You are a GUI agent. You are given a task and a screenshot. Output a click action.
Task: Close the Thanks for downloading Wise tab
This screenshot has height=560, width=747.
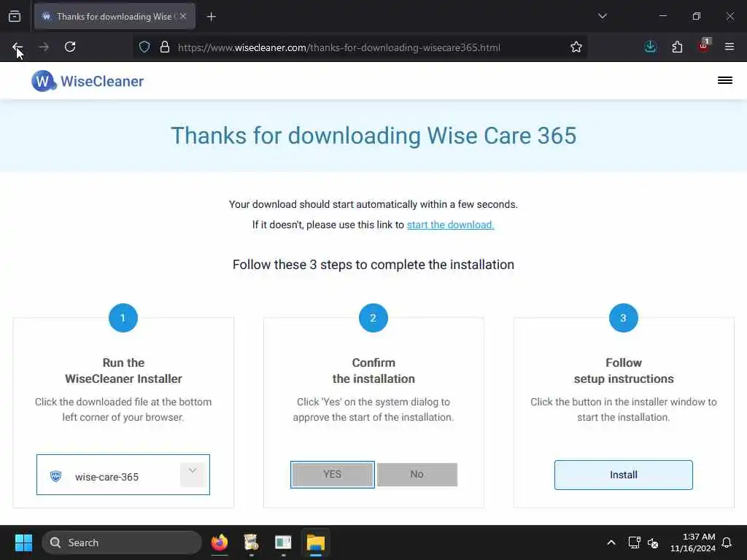[x=183, y=16]
